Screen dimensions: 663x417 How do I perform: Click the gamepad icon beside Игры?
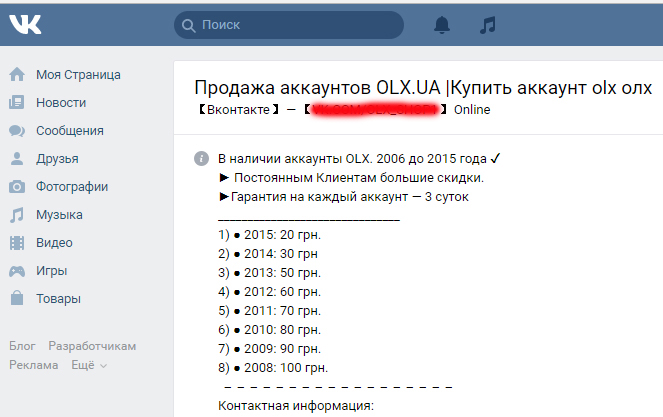pyautogui.click(x=17, y=271)
